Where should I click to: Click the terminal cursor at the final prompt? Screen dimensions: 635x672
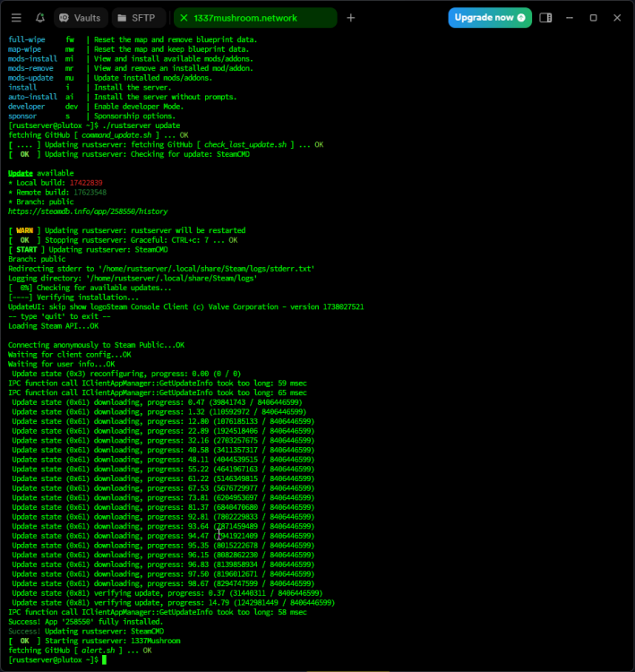(x=104, y=659)
